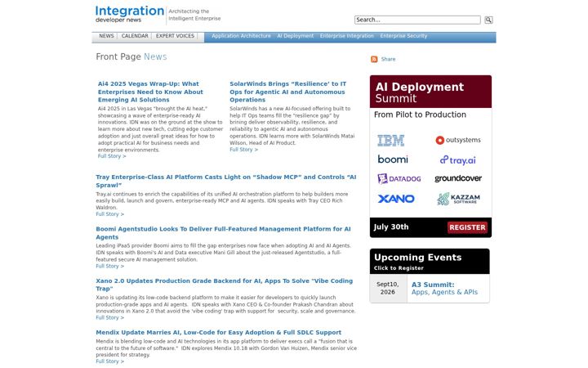588x368 pixels.
Task: Open the Datadog sponsor logo
Action: 399,179
